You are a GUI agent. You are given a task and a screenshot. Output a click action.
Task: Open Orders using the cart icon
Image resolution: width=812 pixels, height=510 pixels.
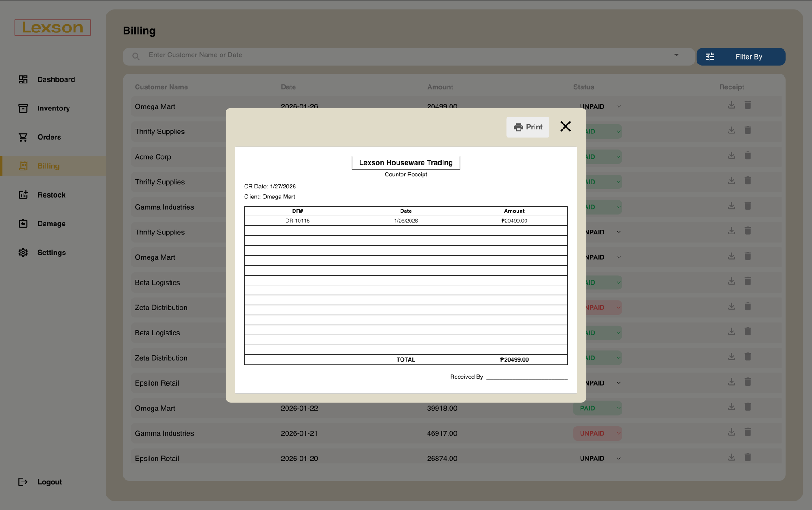(23, 137)
